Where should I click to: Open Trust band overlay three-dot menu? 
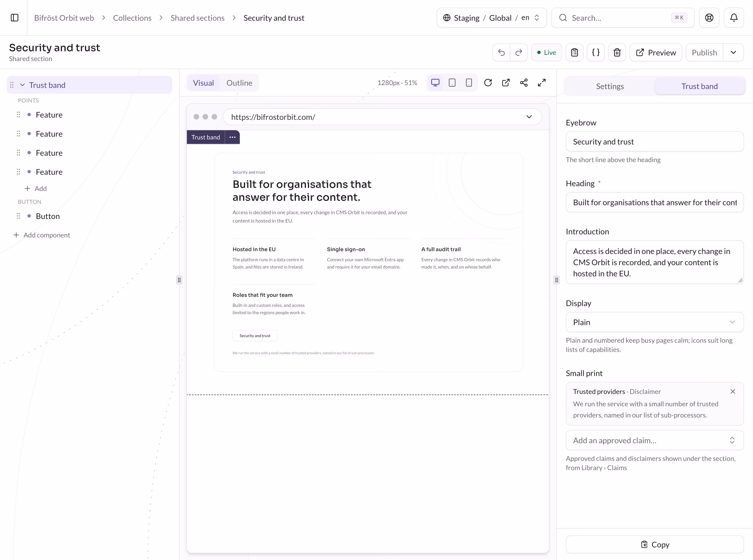[232, 137]
